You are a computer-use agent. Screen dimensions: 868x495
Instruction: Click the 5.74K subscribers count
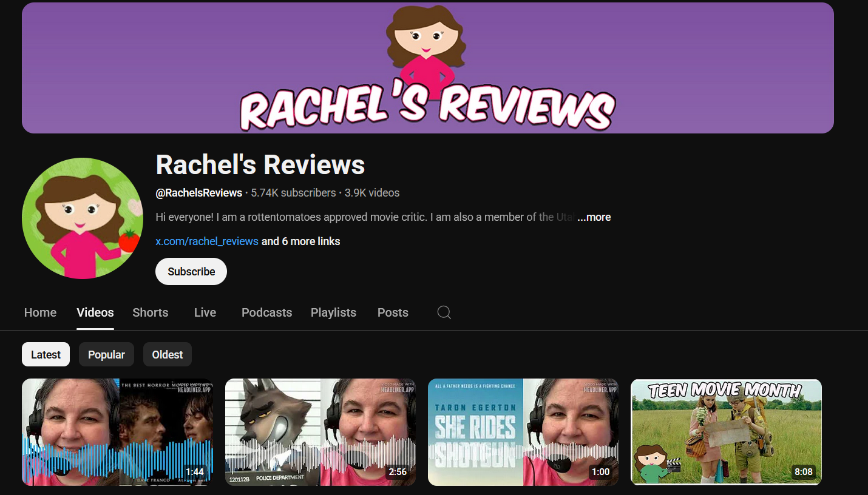pyautogui.click(x=293, y=193)
